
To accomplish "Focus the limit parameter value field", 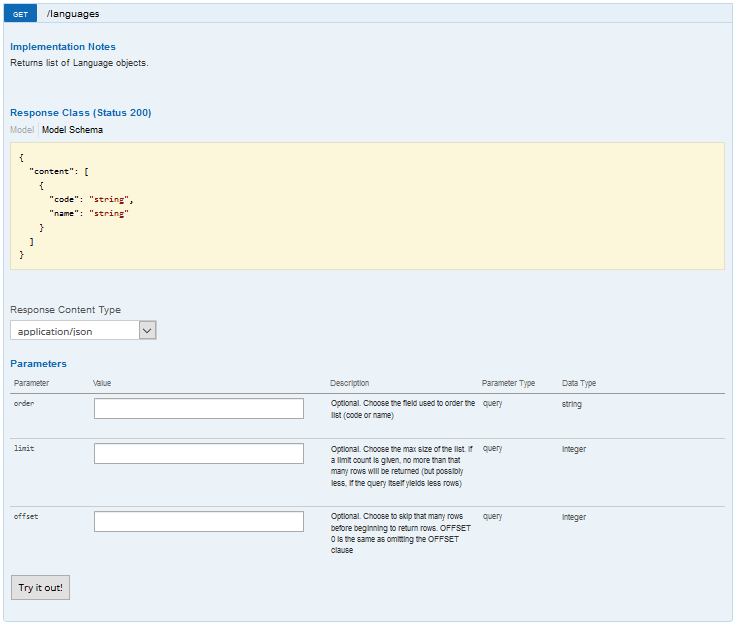I will pos(199,453).
